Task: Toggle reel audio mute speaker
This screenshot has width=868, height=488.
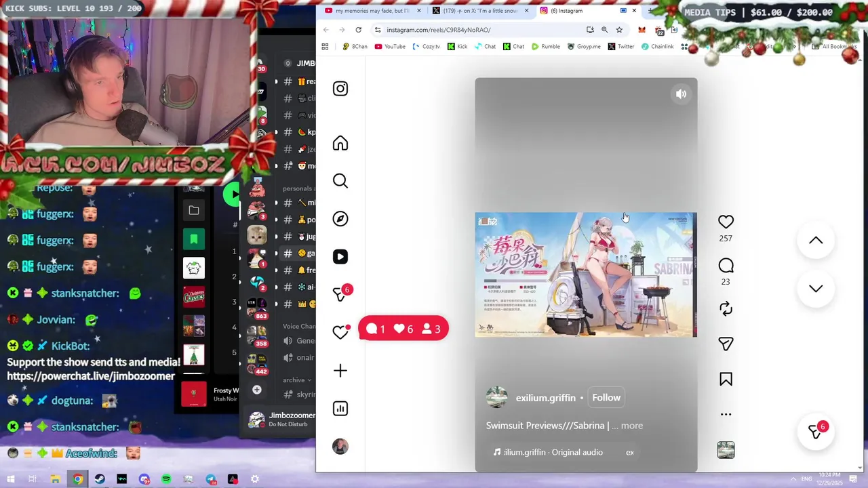Action: [x=681, y=94]
